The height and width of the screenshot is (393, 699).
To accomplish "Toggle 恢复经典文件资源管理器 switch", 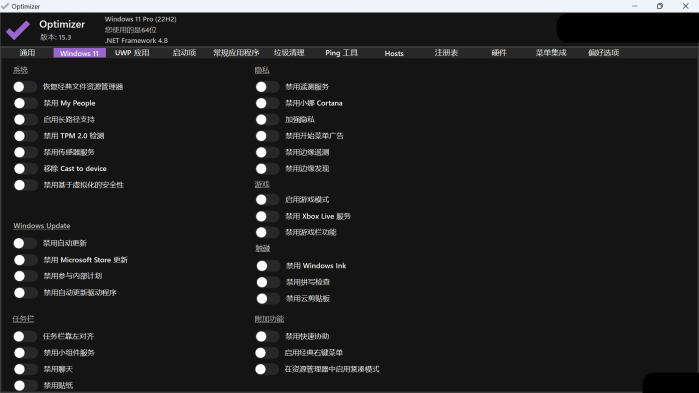I will click(x=25, y=86).
